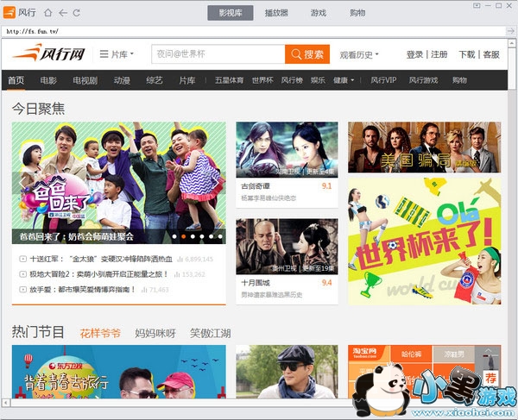The width and height of the screenshot is (518, 420).
Task: Open the 十送红军 headline link
Action: pyautogui.click(x=101, y=259)
